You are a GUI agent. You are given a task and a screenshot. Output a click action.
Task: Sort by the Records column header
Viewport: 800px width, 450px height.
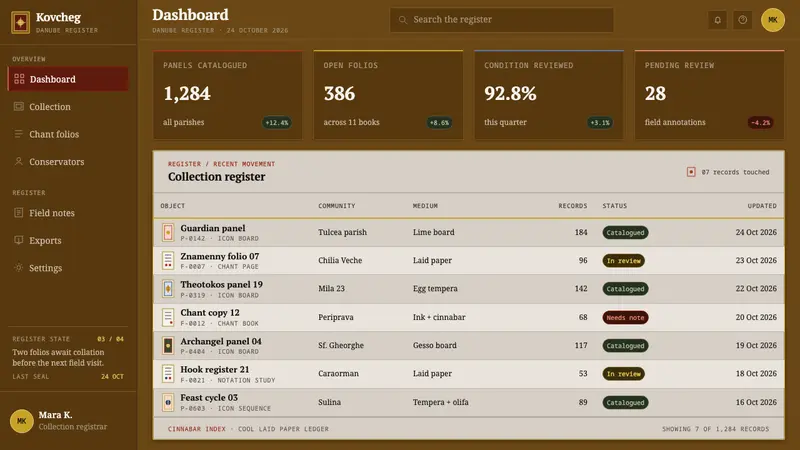pyautogui.click(x=572, y=206)
